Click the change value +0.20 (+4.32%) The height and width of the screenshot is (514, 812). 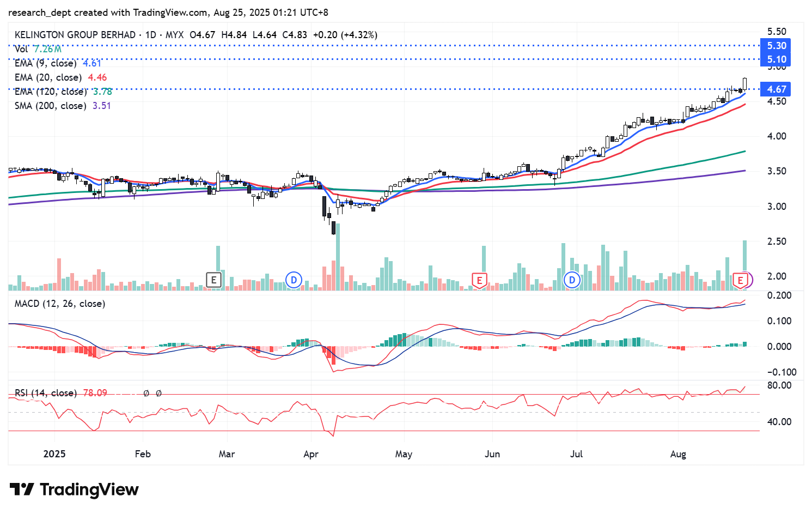(345, 35)
